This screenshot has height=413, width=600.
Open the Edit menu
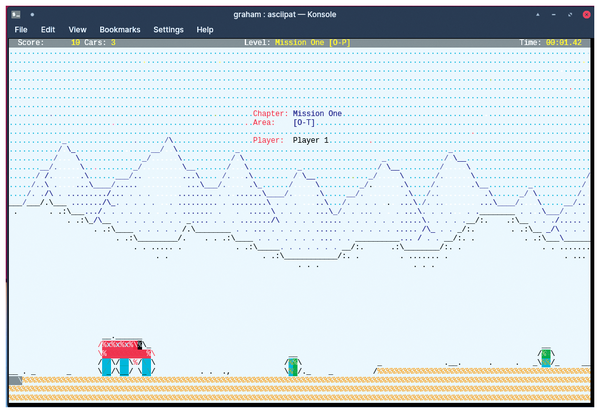click(48, 29)
